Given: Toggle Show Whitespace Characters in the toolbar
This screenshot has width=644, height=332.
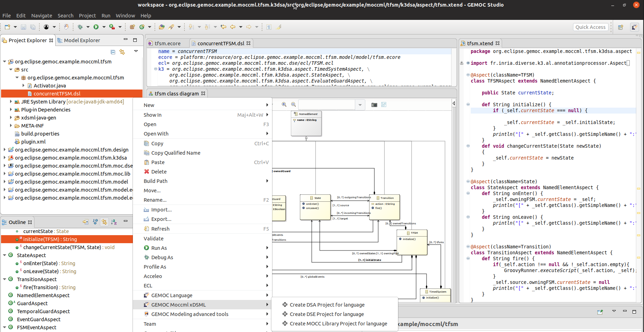Looking at the screenshot, I should [269, 27].
